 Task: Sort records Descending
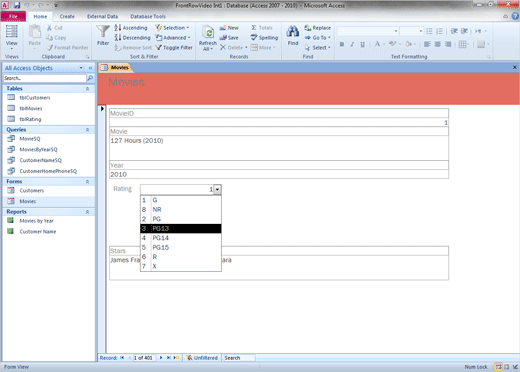pos(132,38)
